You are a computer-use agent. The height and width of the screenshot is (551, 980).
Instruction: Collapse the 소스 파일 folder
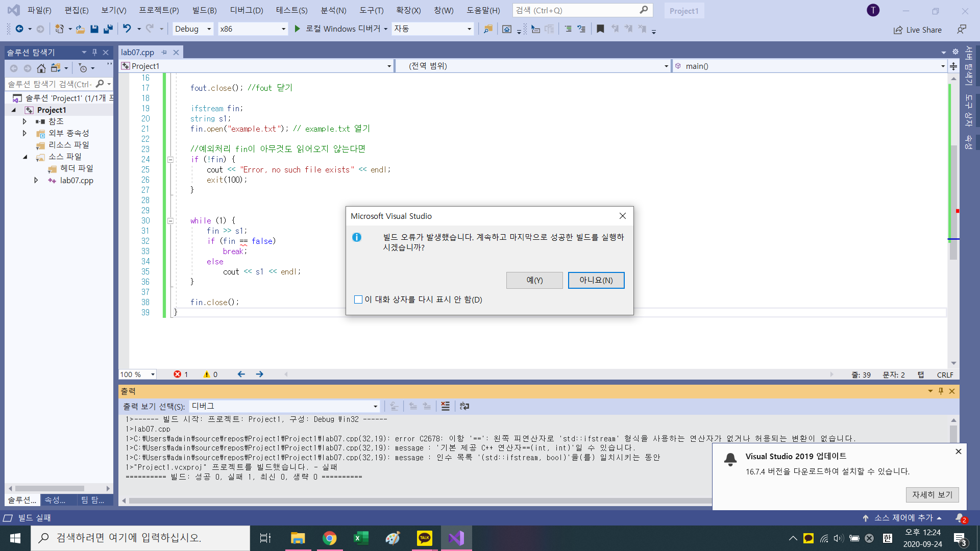click(24, 157)
